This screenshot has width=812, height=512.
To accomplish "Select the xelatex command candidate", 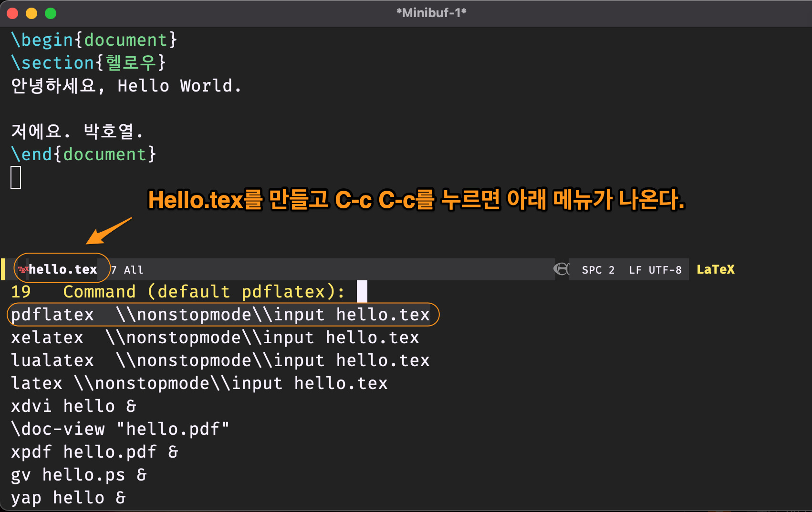I will coord(215,338).
